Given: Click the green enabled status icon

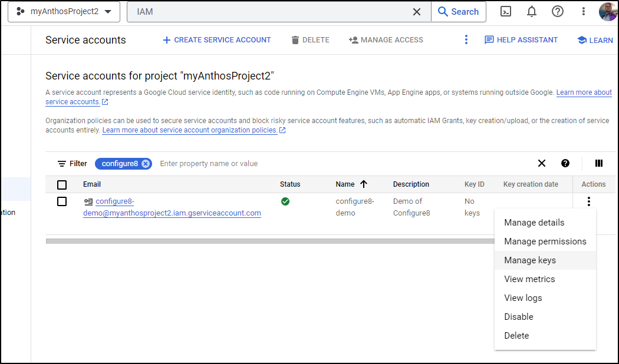Looking at the screenshot, I should (285, 201).
